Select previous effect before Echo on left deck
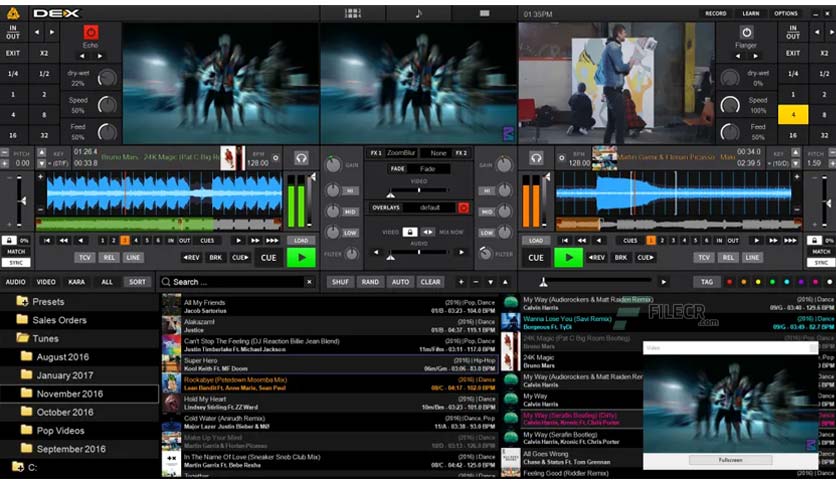Screen dimensions: 836x484 click(x=82, y=56)
